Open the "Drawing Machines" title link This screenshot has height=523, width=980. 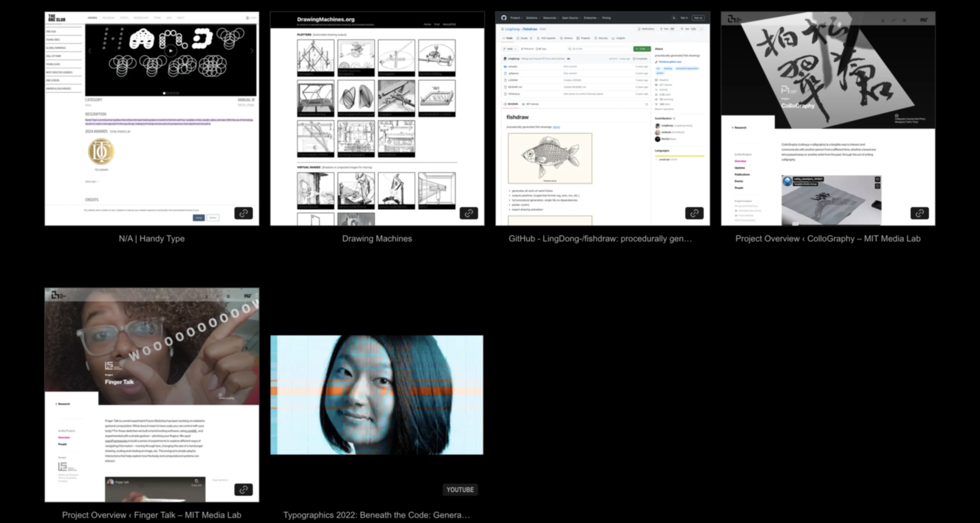point(377,239)
